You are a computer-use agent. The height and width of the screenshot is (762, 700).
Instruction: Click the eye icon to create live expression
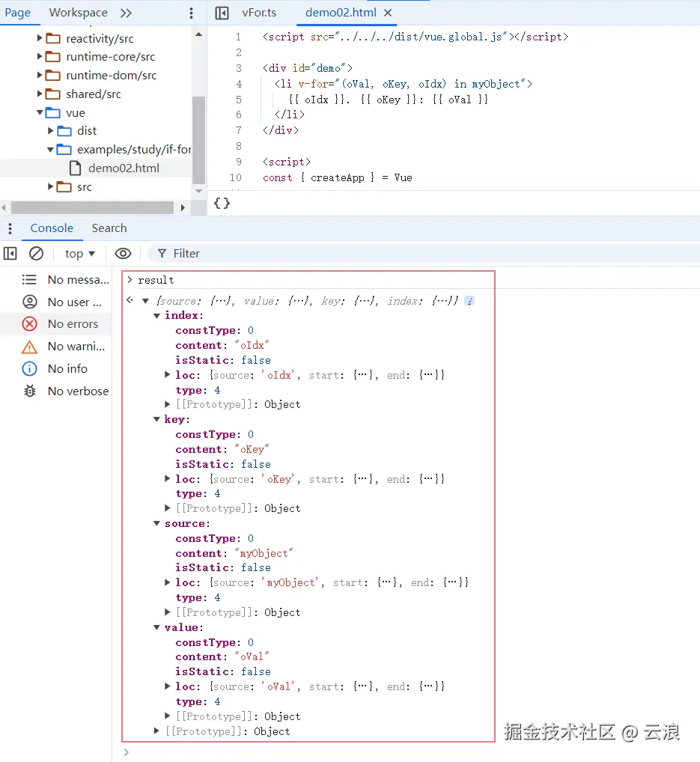point(123,253)
